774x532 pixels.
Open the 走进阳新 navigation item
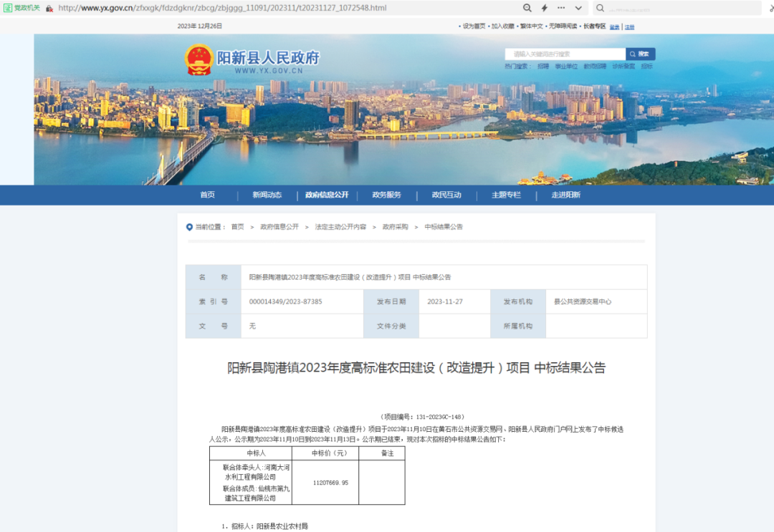565,195
